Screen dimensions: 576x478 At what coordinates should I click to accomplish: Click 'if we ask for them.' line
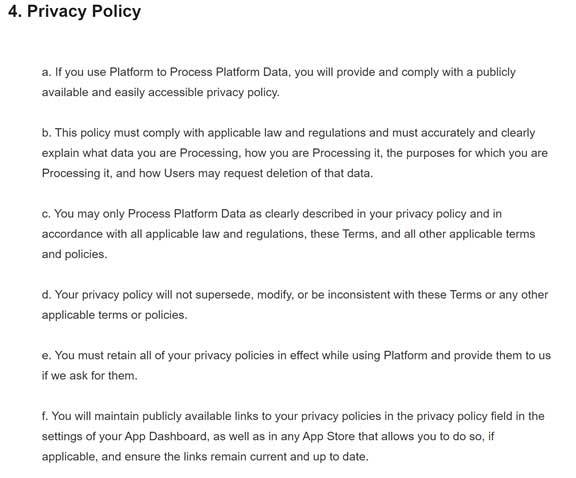tap(89, 375)
